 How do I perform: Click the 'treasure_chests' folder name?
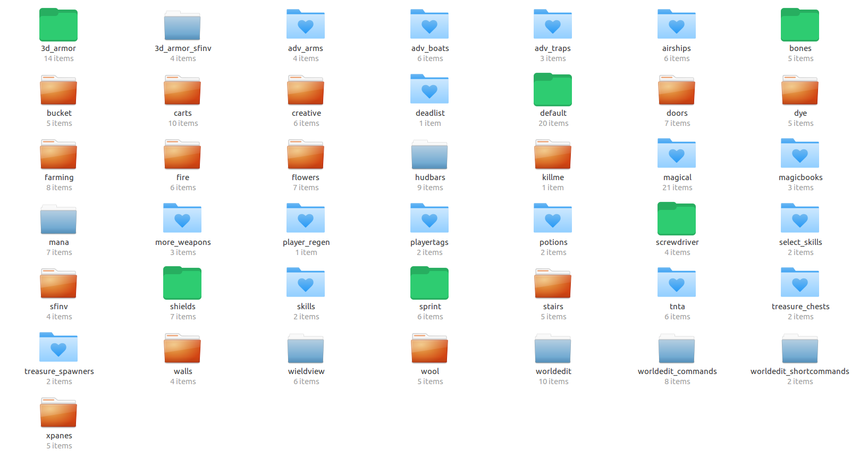tap(800, 307)
